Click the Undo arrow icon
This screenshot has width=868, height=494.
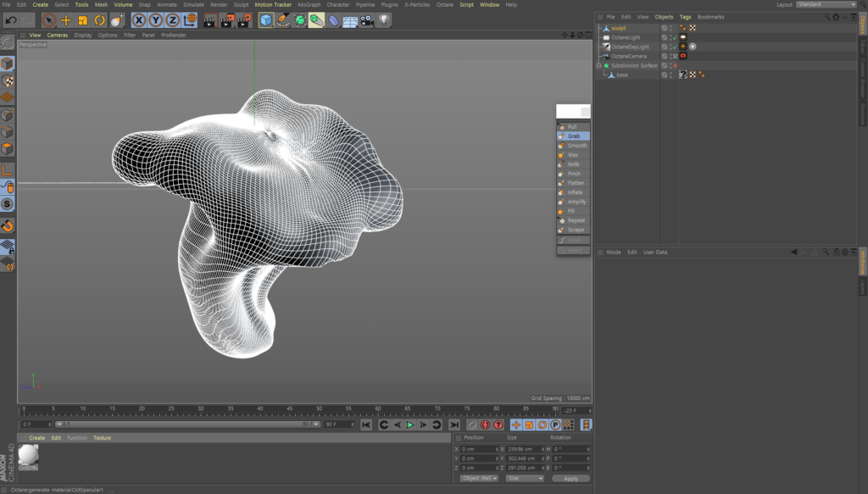pos(11,19)
